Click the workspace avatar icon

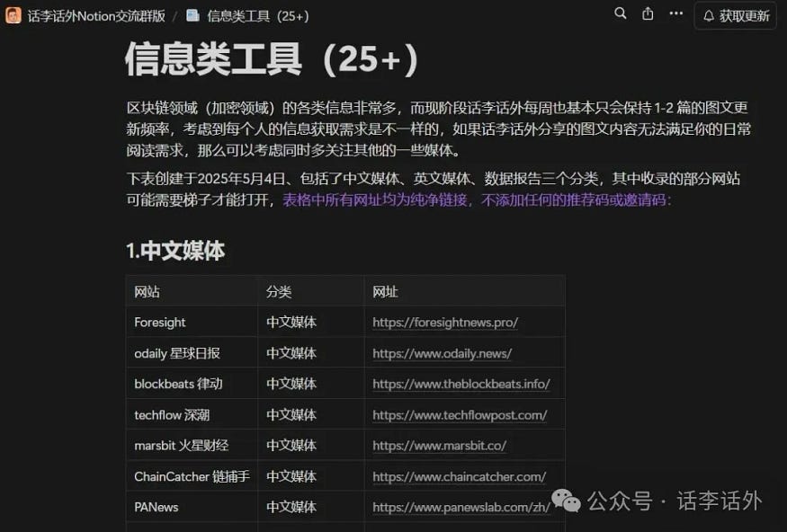pos(13,15)
